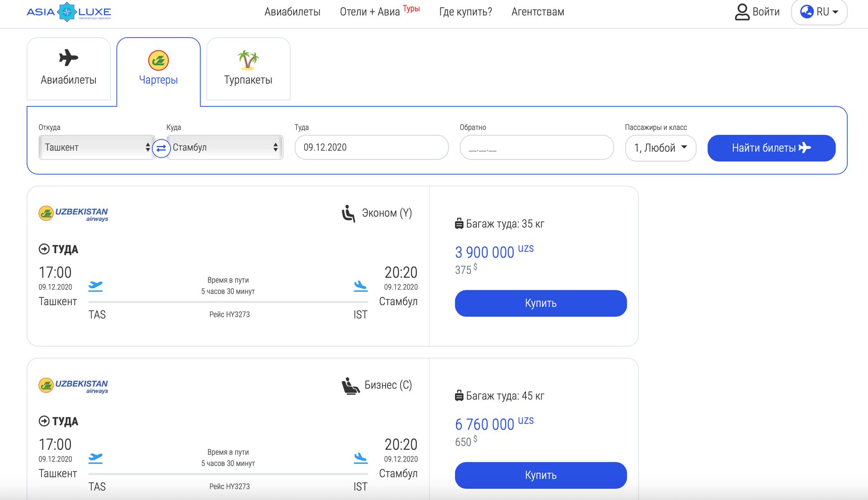Click the user profile login icon
This screenshot has width=868, height=500.
741,12
